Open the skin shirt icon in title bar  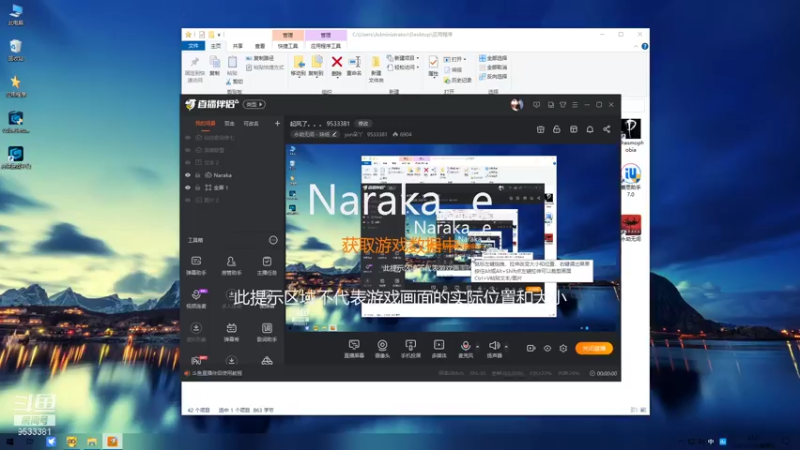pos(563,105)
